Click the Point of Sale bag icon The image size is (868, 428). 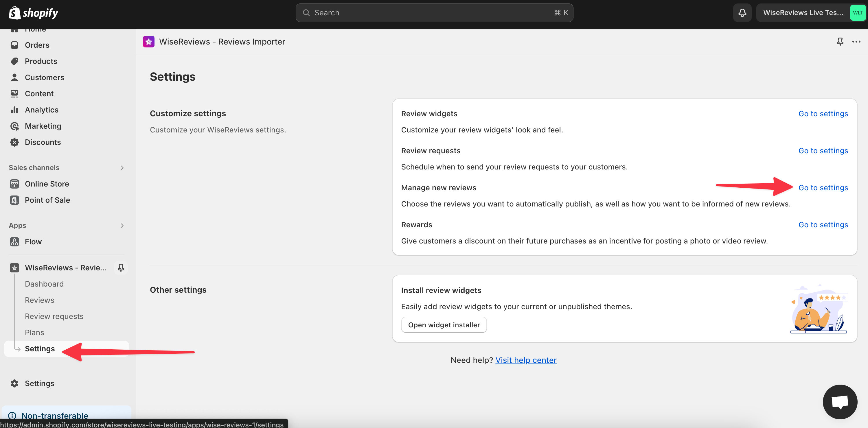14,200
